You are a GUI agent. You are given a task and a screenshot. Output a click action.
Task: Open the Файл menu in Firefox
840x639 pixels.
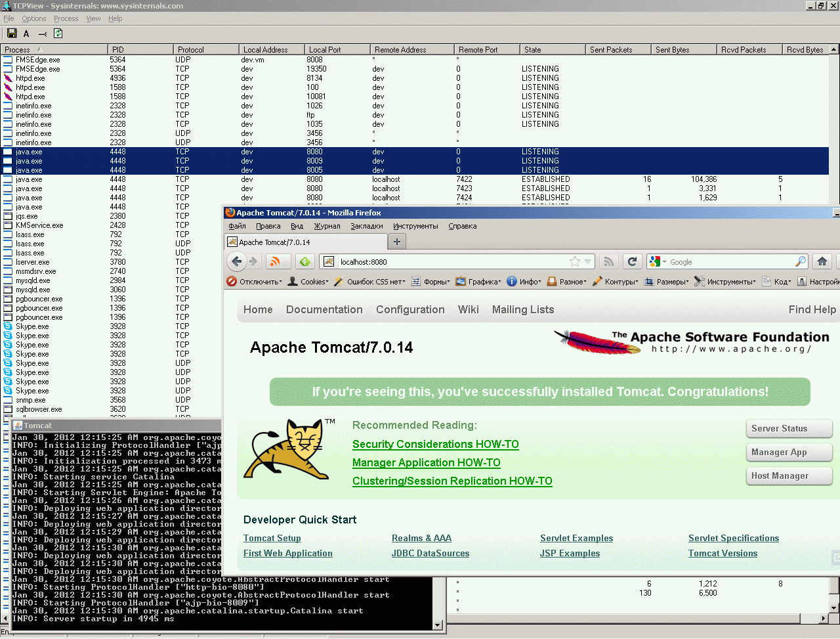pos(237,226)
